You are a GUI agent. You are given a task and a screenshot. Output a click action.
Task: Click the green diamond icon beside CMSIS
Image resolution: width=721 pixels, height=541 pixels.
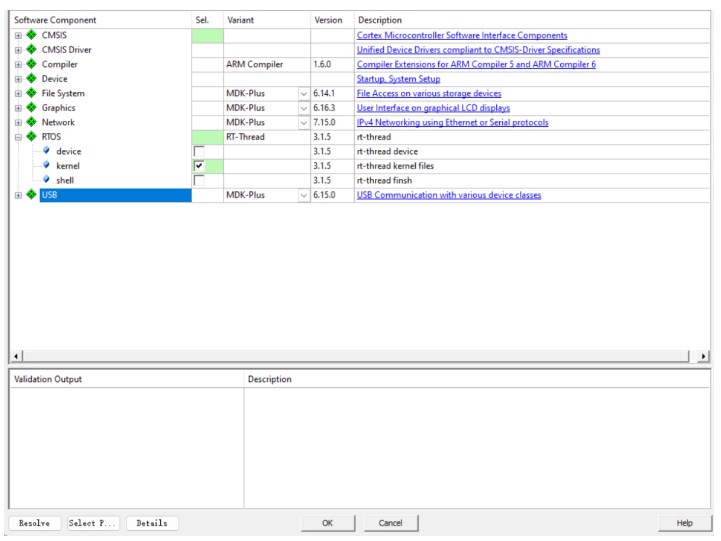(x=31, y=35)
